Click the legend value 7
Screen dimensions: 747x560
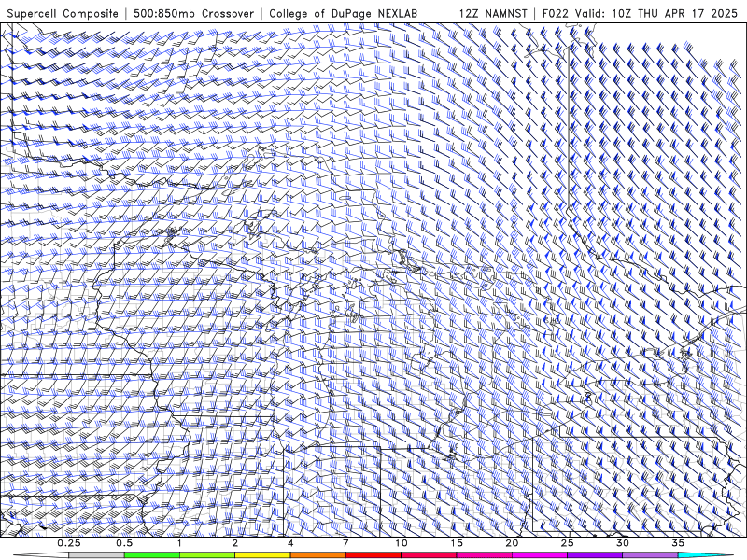tap(345, 543)
